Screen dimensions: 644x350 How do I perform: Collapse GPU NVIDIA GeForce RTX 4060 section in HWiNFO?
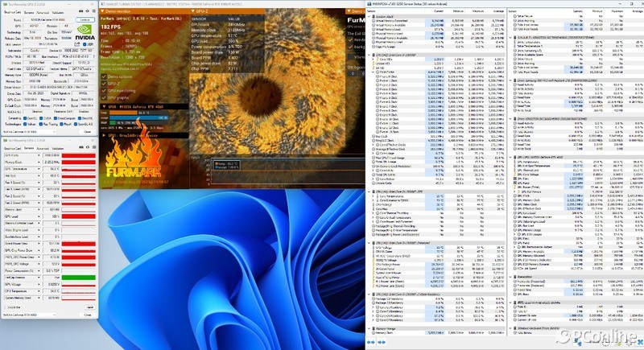510,157
